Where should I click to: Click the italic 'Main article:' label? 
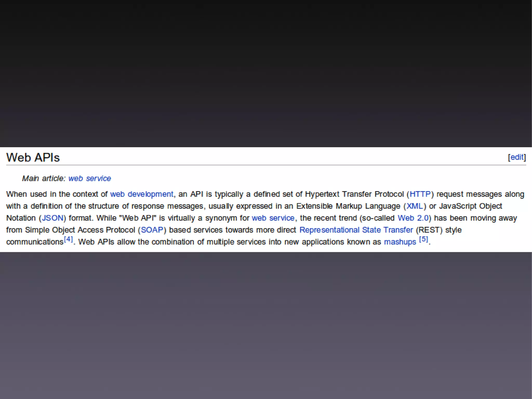(44, 179)
